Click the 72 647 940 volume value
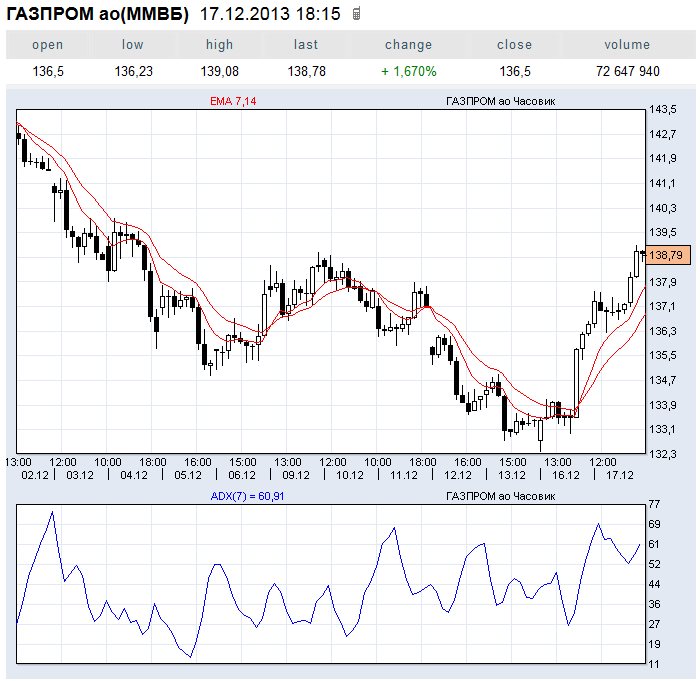 (x=627, y=72)
